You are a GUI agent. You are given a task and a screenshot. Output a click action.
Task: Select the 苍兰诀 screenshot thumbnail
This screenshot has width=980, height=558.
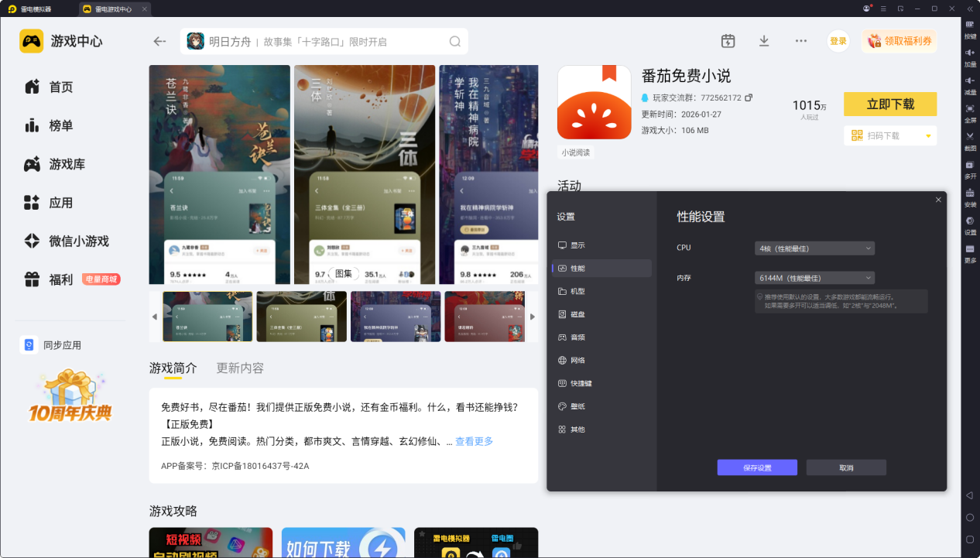coord(207,317)
